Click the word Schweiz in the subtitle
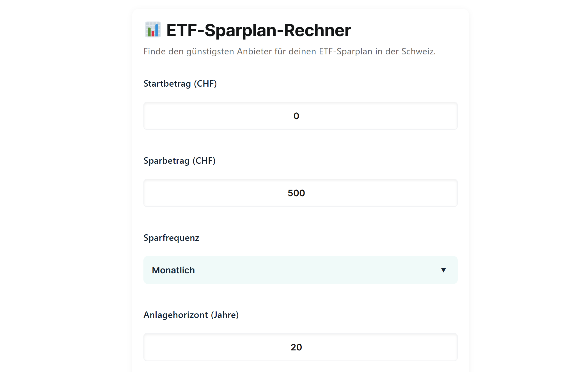This screenshot has height=372, width=588. click(x=418, y=52)
